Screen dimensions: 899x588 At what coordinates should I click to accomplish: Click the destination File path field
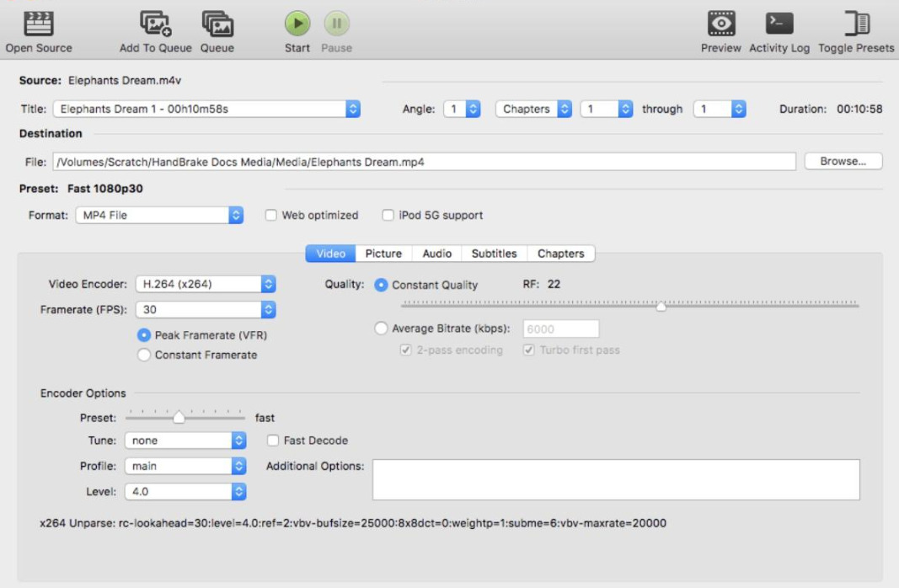(425, 162)
